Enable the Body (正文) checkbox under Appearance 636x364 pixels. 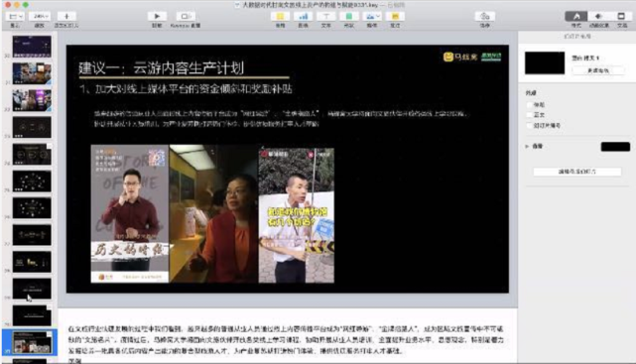529,115
